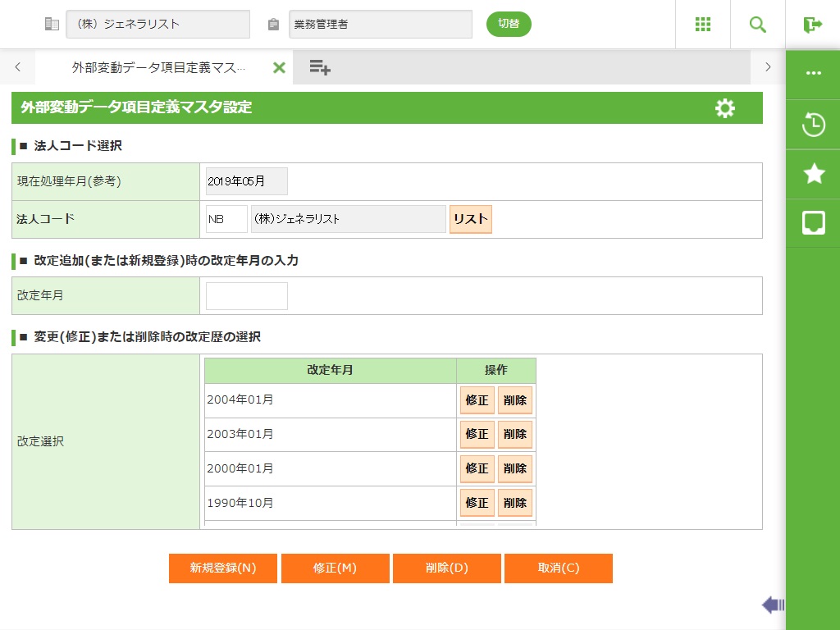Click the リスト button beside 法人コード
The image size is (840, 630).
471,219
